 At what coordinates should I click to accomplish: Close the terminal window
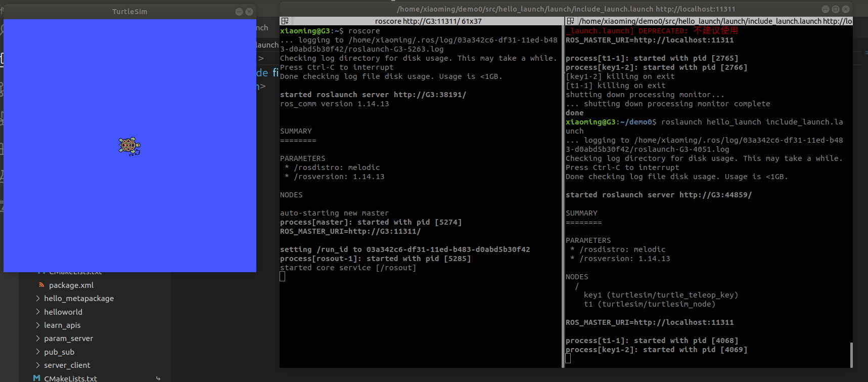(846, 9)
